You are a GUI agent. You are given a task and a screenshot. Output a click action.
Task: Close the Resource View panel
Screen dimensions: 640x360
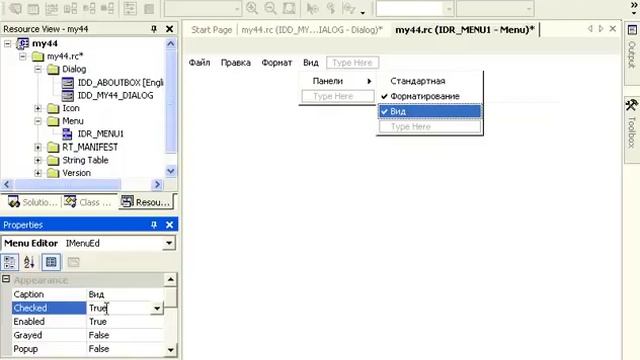click(x=169, y=29)
